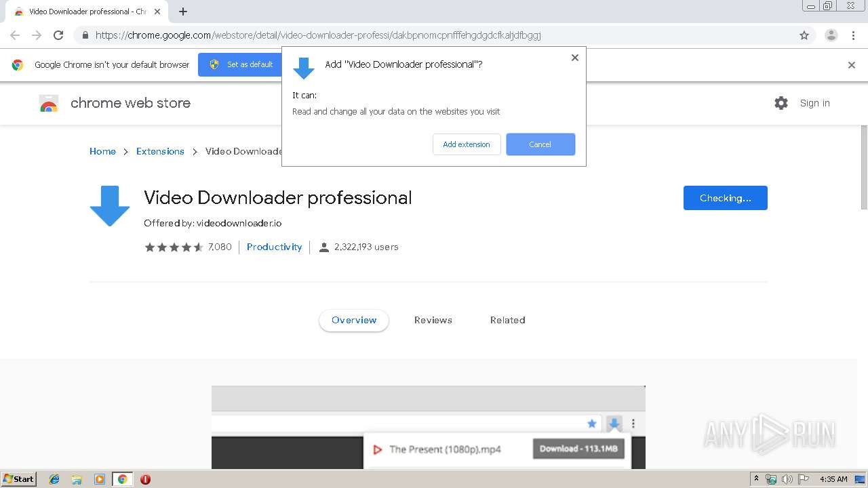Click the users person icon

click(323, 247)
